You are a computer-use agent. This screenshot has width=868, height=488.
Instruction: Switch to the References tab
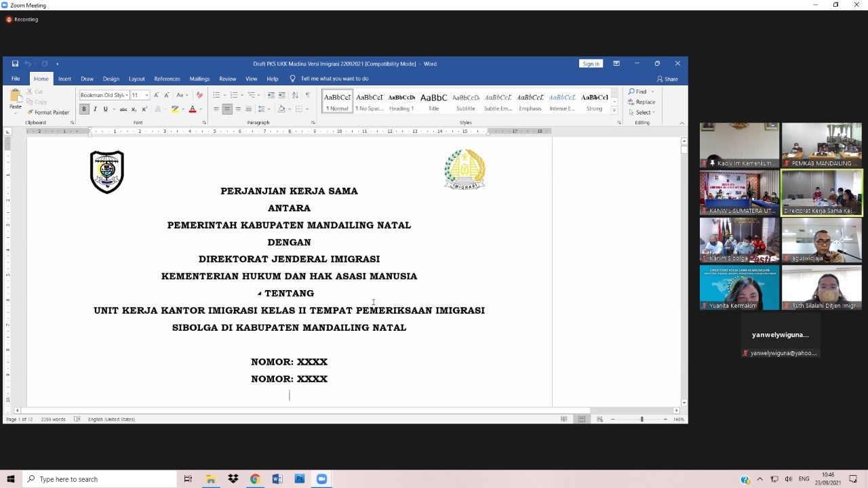click(167, 79)
